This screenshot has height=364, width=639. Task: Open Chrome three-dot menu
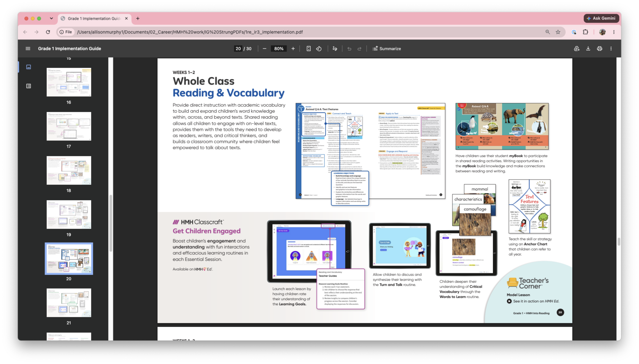[614, 32]
